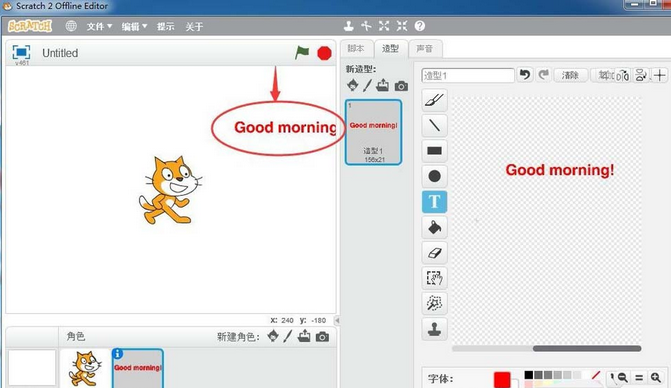671x388 pixels.
Task: Open sprite info for Good morning sprite
Action: [x=117, y=354]
